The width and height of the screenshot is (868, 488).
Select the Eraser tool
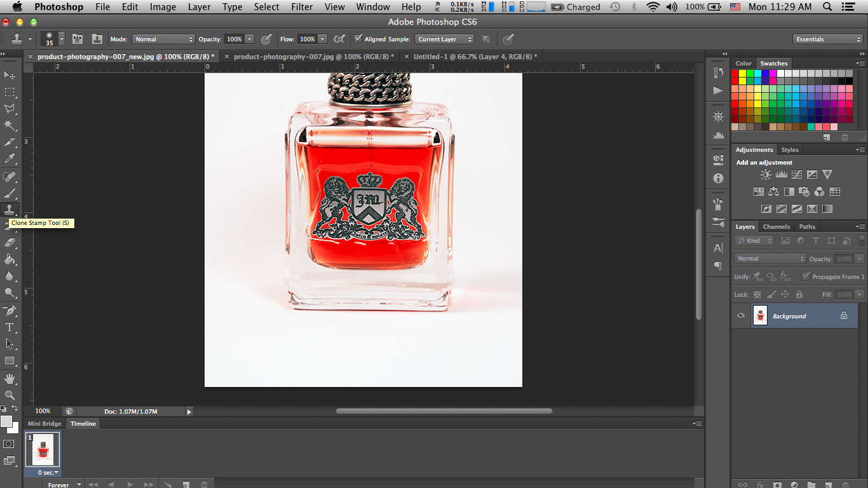click(x=10, y=242)
